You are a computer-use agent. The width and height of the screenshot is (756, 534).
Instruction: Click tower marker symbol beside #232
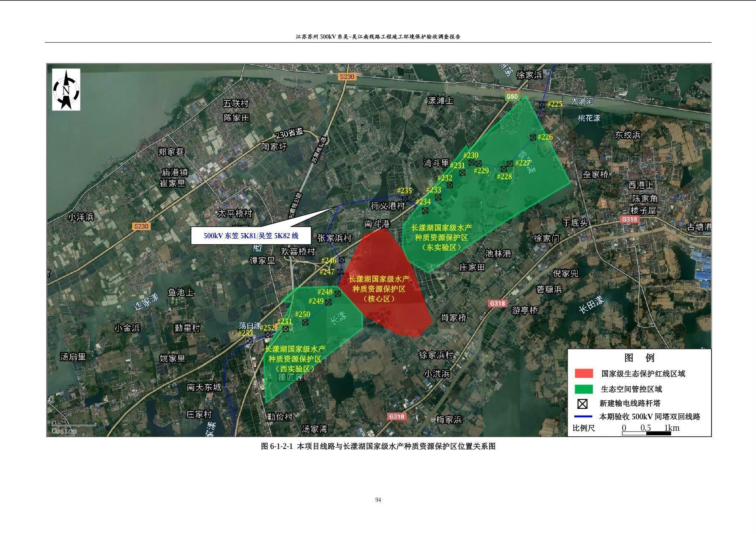(x=450, y=185)
